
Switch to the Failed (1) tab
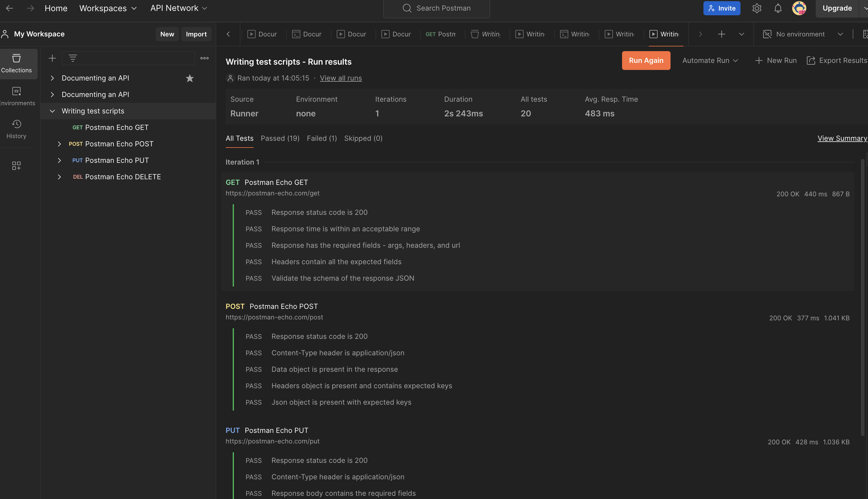(321, 138)
